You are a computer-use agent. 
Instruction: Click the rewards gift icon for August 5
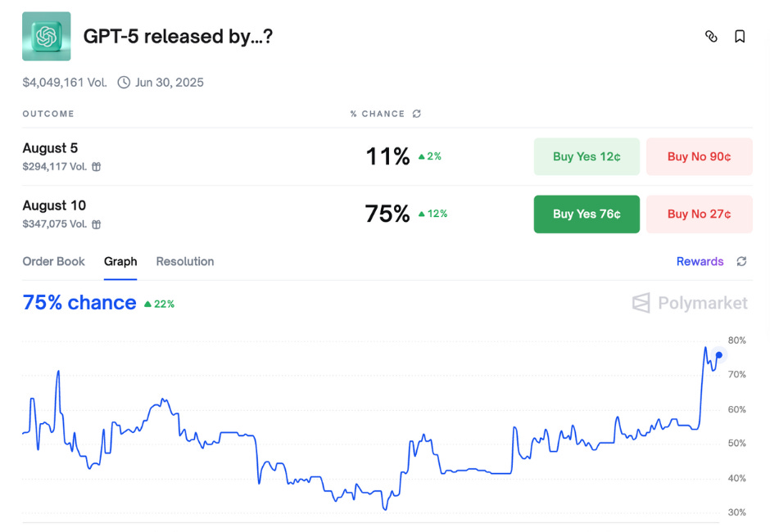coord(97,167)
